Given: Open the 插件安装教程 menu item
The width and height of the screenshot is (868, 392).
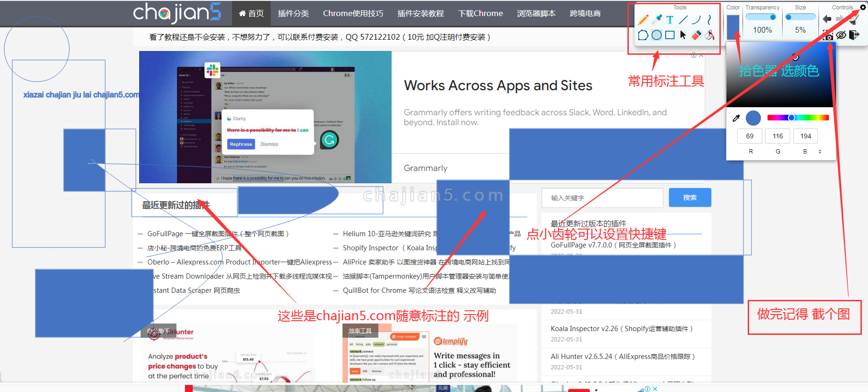Looking at the screenshot, I should [420, 13].
